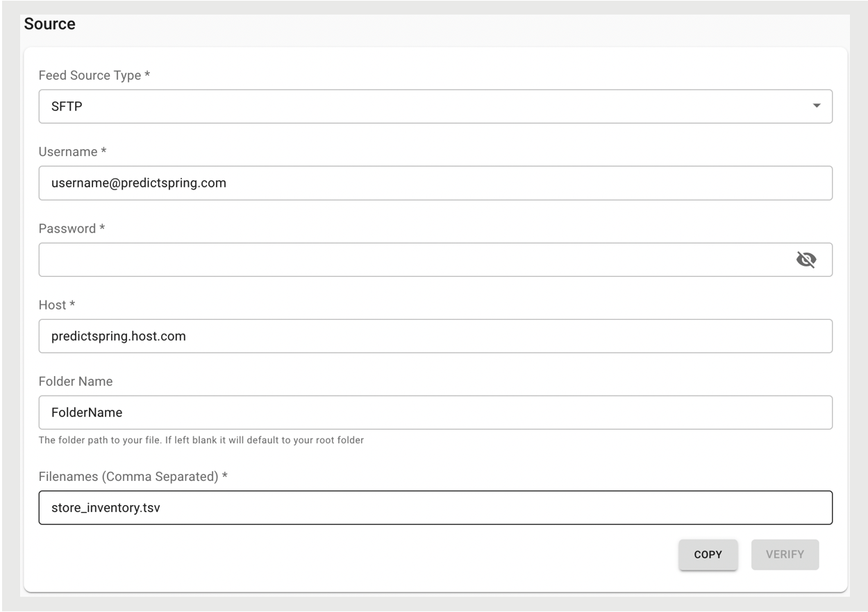Viewport: 868px width, 612px height.
Task: Click the Host label
Action: pyautogui.click(x=57, y=305)
